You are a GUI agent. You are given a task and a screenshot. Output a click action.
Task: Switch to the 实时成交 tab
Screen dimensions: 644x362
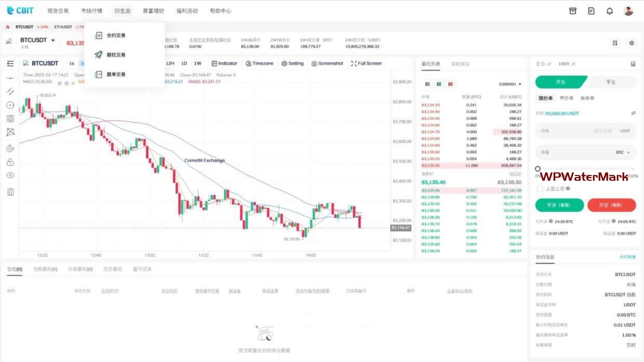pyautogui.click(x=460, y=64)
